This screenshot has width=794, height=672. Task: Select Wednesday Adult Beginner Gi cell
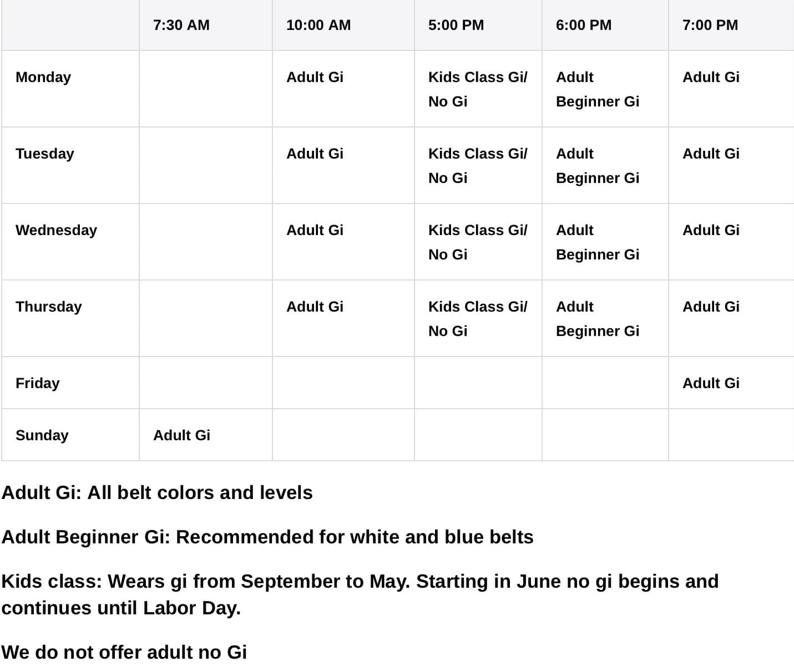[x=605, y=242]
